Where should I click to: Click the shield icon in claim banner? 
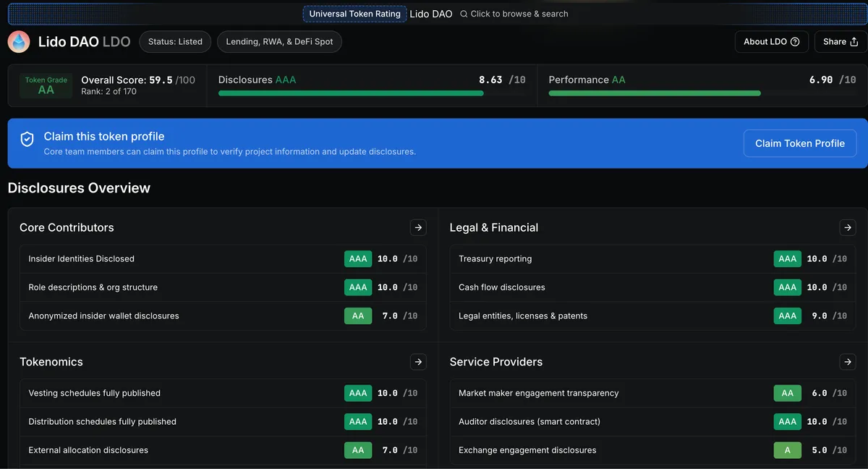click(x=27, y=140)
